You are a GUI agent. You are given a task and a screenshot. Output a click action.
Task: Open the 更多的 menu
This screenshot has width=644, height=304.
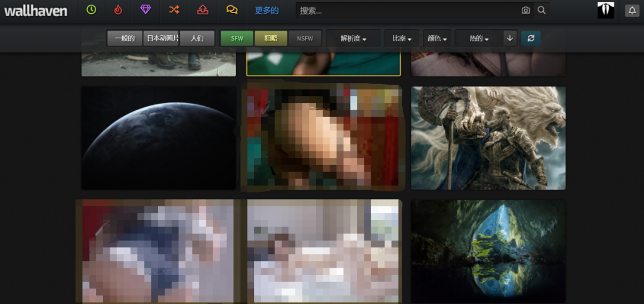pos(267,11)
